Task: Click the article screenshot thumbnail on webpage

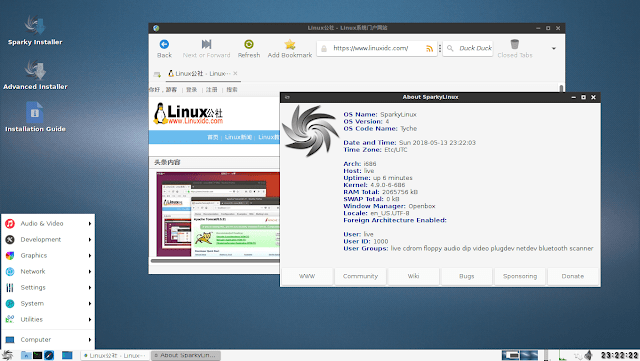Action: tap(218, 214)
